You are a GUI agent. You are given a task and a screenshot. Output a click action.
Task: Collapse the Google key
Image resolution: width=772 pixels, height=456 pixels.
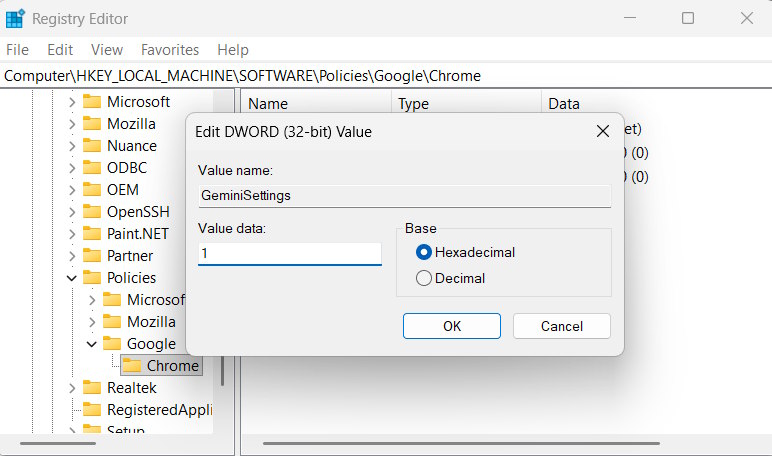92,344
